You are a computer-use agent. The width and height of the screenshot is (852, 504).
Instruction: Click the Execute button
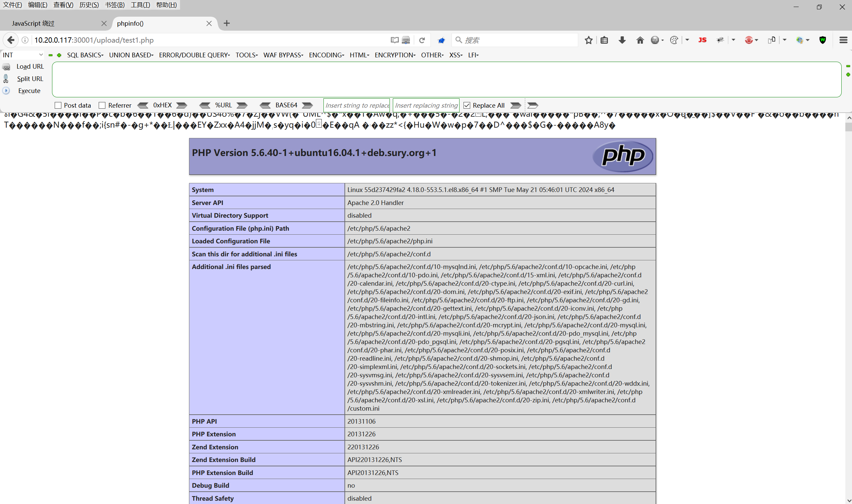(29, 91)
